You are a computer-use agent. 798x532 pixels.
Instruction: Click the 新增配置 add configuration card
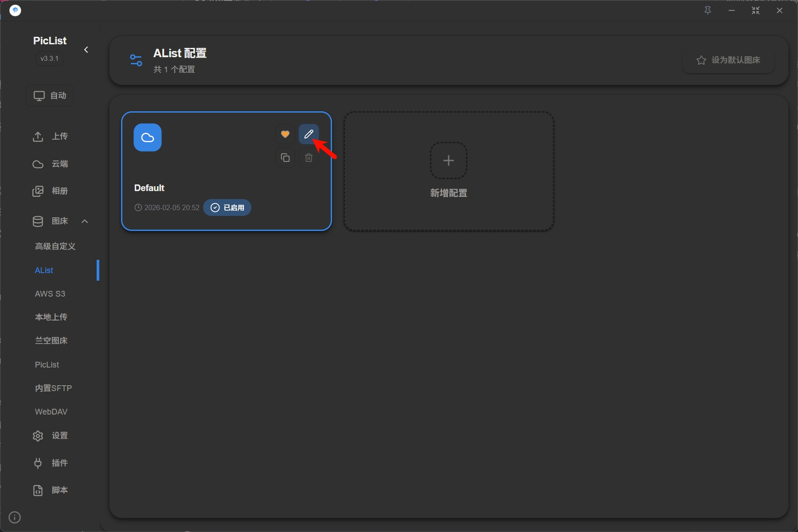point(448,193)
